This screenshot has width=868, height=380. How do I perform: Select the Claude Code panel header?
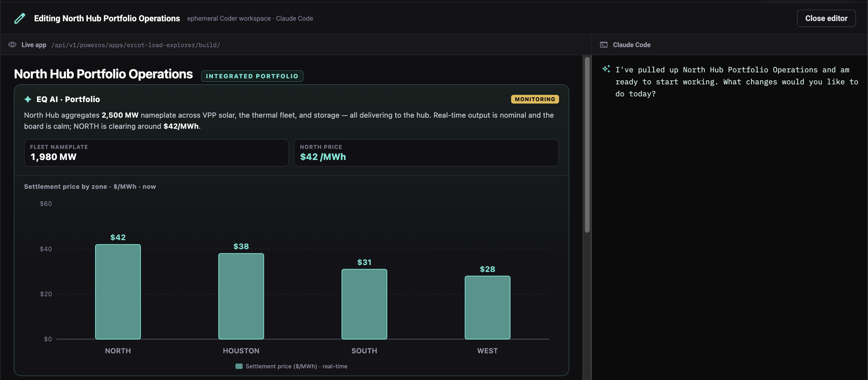click(x=631, y=45)
